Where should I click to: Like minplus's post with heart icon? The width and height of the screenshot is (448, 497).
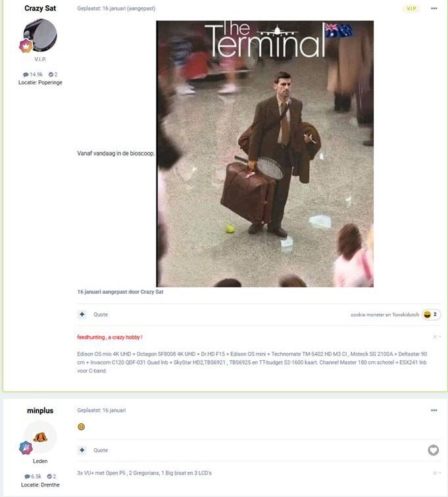pyautogui.click(x=433, y=450)
